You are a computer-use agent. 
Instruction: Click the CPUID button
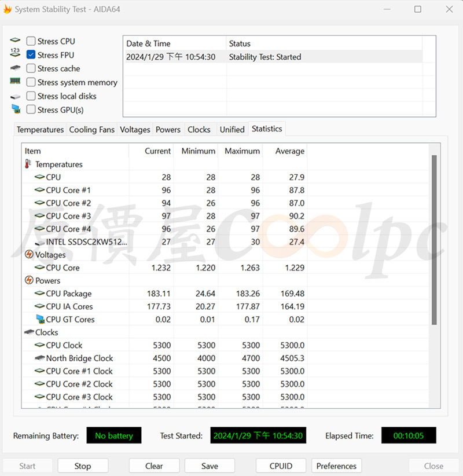281,466
